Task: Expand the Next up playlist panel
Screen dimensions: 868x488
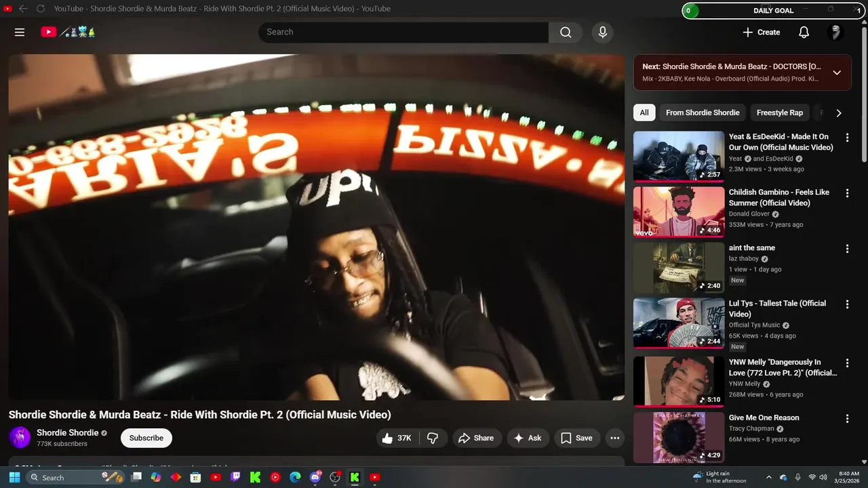Action: click(x=837, y=73)
